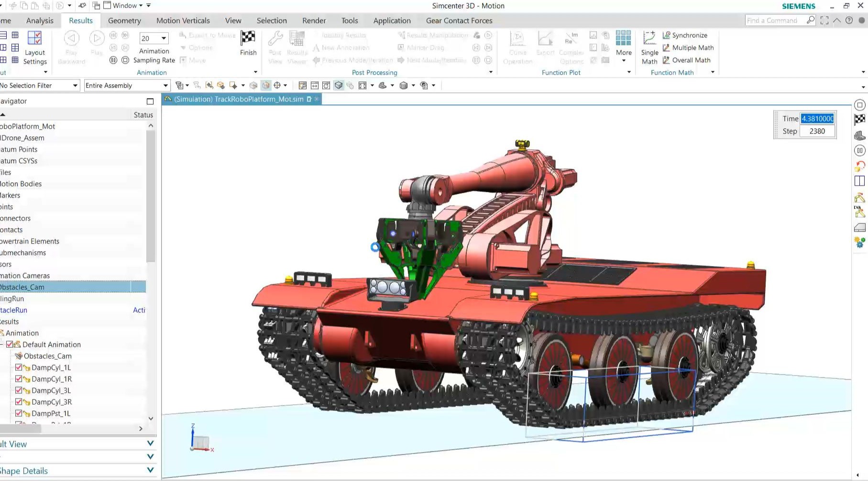Image resolution: width=868 pixels, height=488 pixels.
Task: Click the Single Math icon
Action: 649,38
